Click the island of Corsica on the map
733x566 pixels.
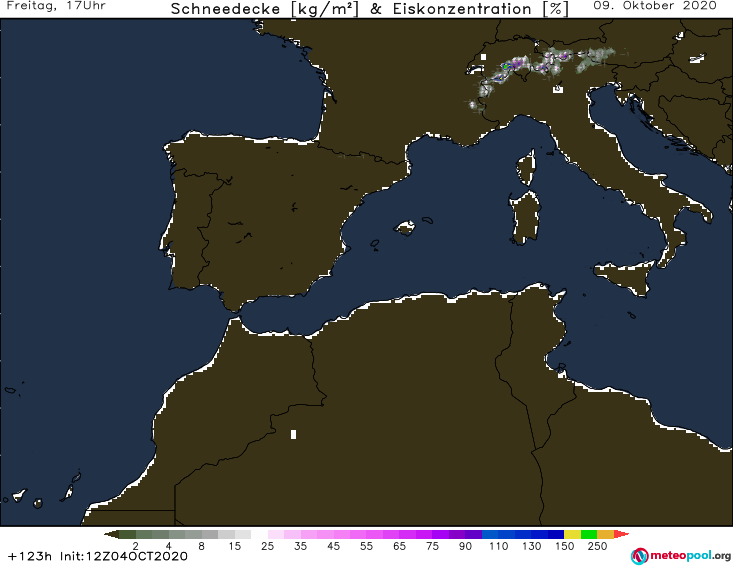[526, 167]
